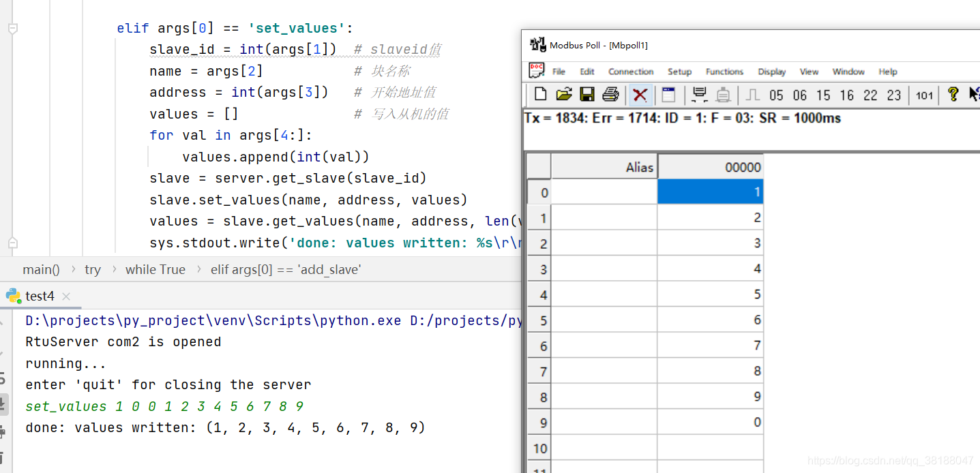
Task: Select function 06 write single register
Action: [799, 95]
